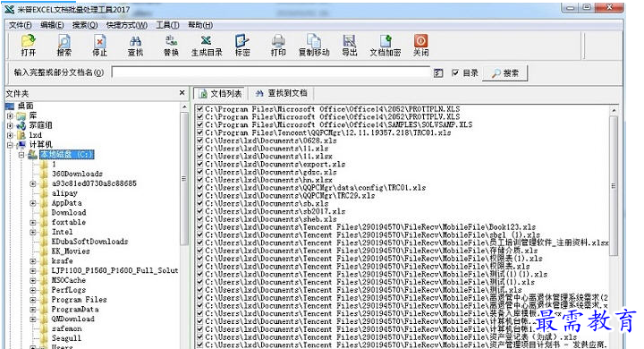Expand the foxtable folder node
644x349 pixels.
click(33, 223)
